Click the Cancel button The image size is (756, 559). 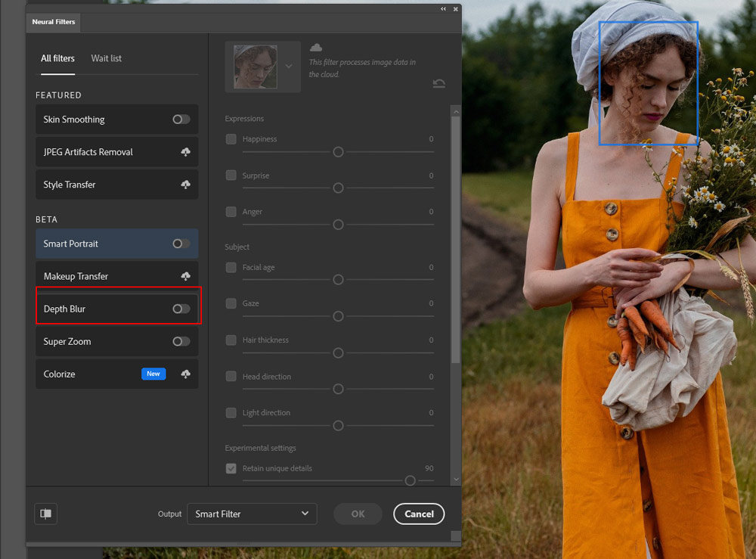tap(419, 514)
